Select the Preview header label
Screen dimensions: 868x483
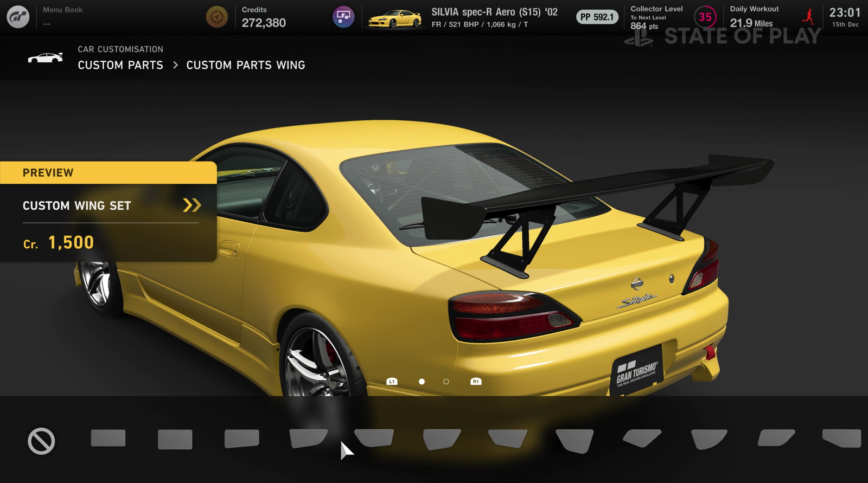coord(48,173)
